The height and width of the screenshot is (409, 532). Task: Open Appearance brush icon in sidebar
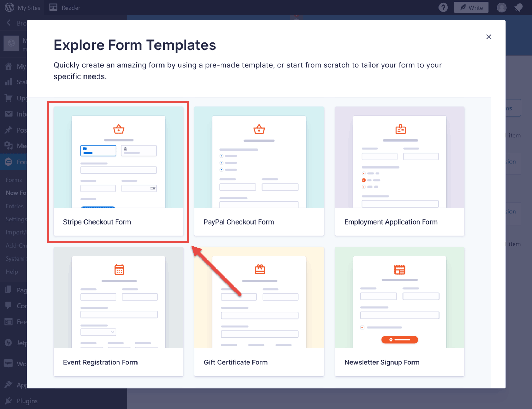[x=9, y=385]
